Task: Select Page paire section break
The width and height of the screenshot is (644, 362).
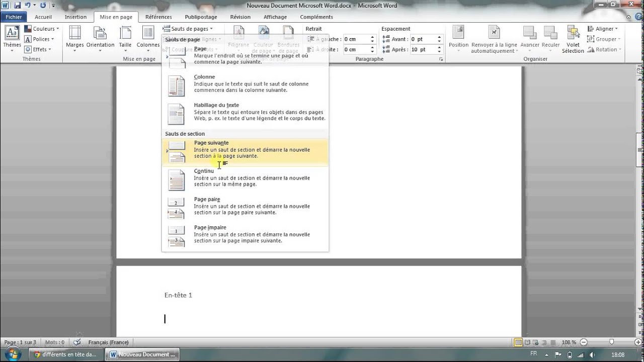Action: pyautogui.click(x=245, y=208)
